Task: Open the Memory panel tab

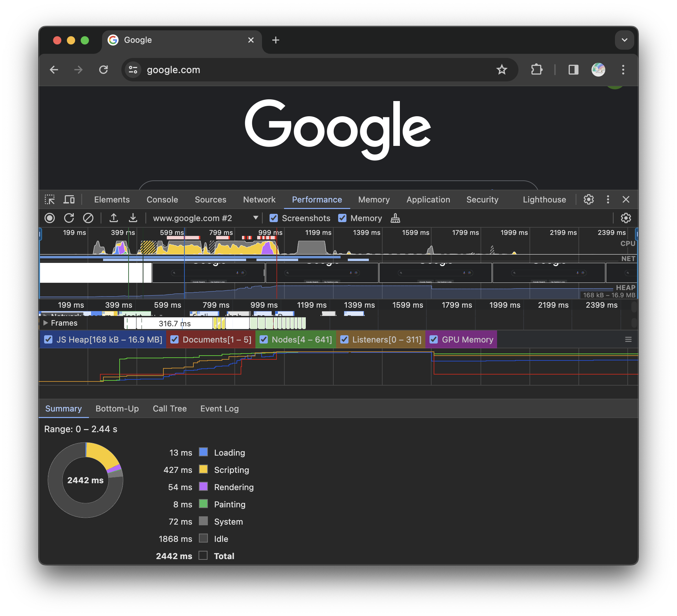Action: point(374,199)
